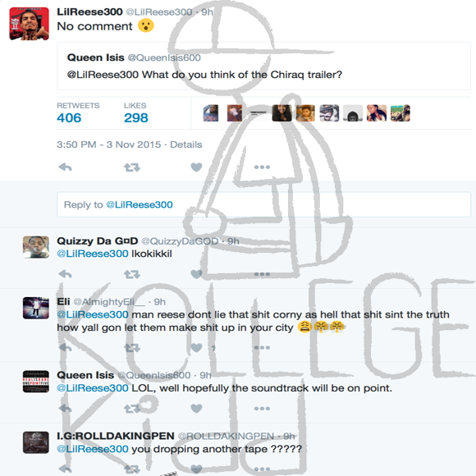The image size is (476, 476).
Task: Like Queen Isis's soundtrack reply
Action: pos(196,409)
